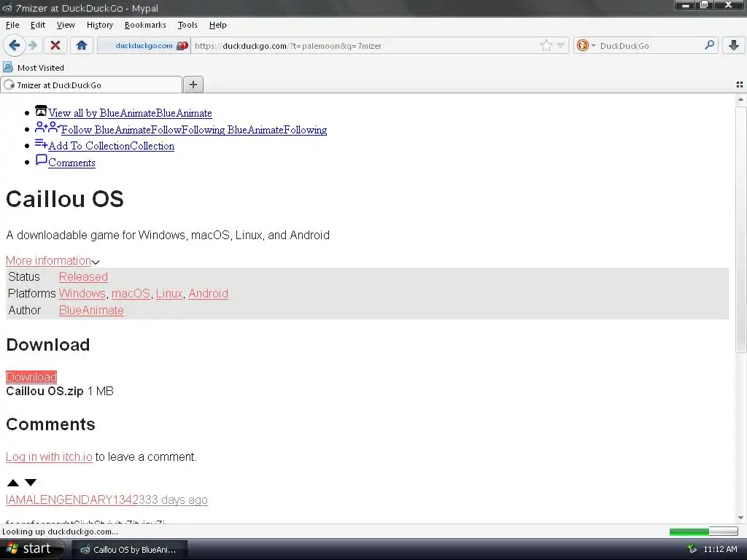The image size is (747, 560).
Task: Open the File menu
Action: pyautogui.click(x=12, y=25)
